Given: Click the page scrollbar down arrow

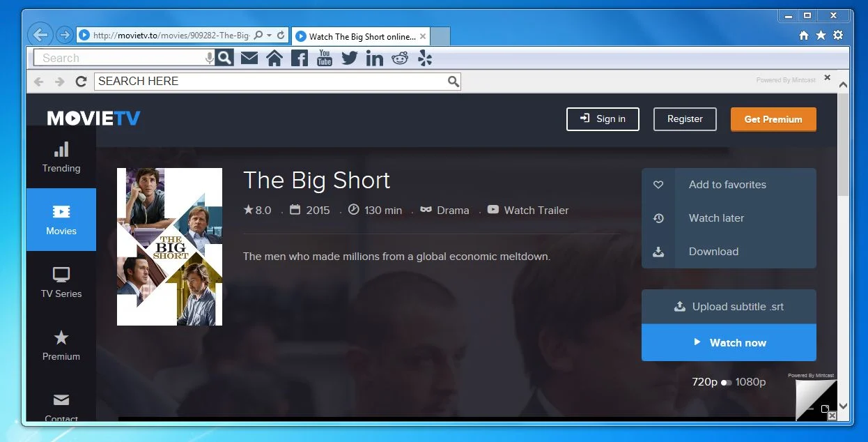Looking at the screenshot, I should pos(843,405).
